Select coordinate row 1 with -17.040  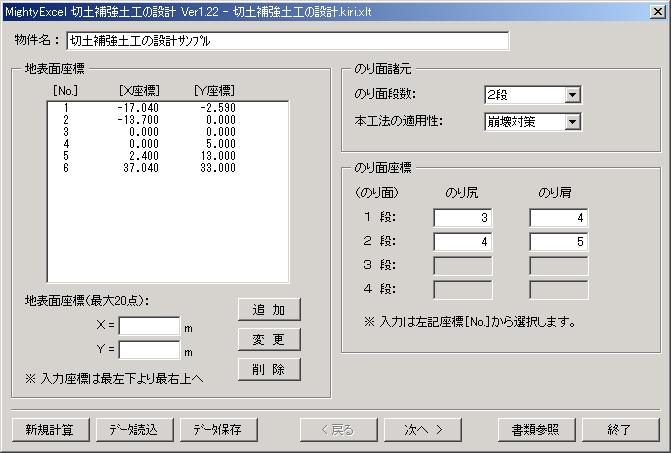167,108
